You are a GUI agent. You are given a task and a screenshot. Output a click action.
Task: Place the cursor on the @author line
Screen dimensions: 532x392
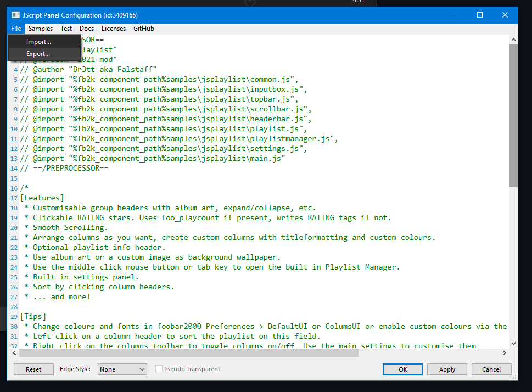[x=110, y=69]
